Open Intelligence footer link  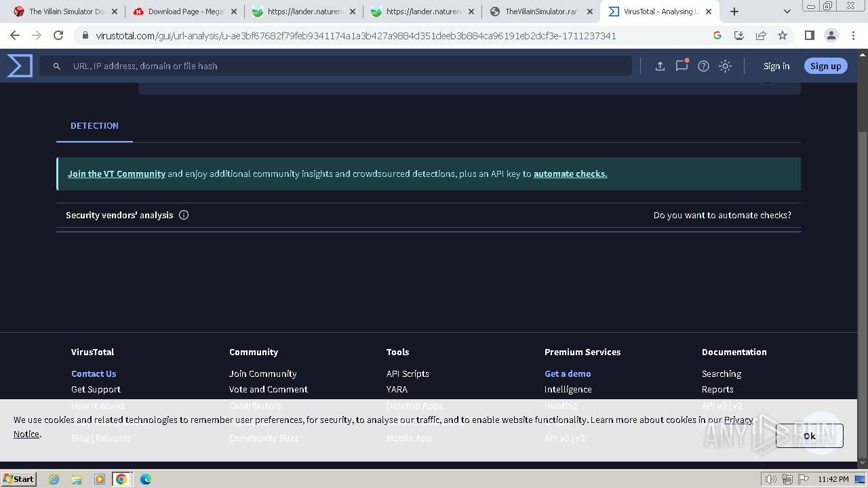tap(568, 389)
